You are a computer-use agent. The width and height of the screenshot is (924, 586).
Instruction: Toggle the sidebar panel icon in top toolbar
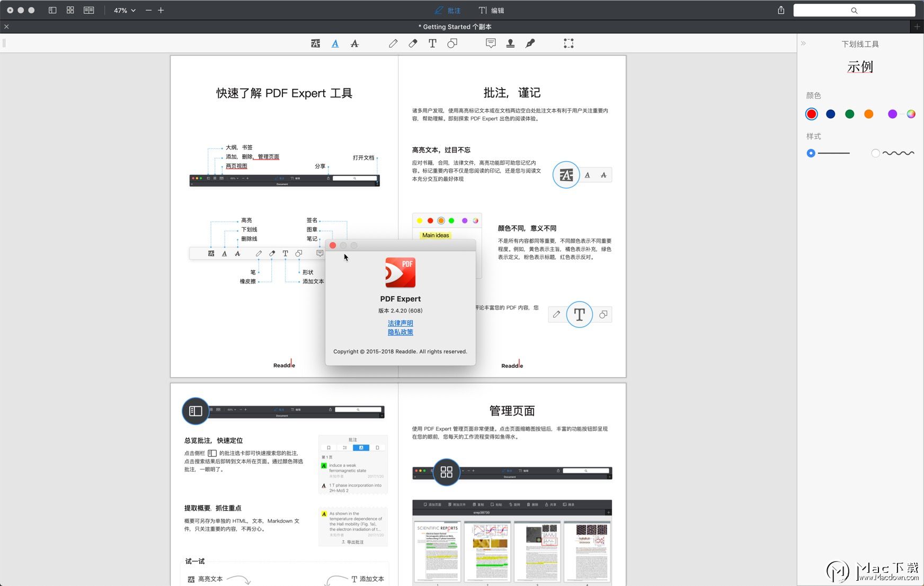52,10
